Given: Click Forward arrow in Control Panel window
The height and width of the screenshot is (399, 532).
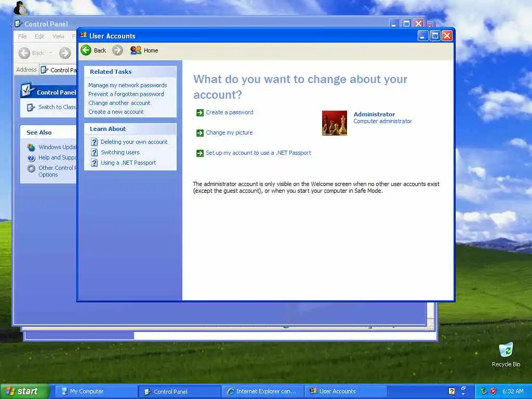Looking at the screenshot, I should point(65,53).
